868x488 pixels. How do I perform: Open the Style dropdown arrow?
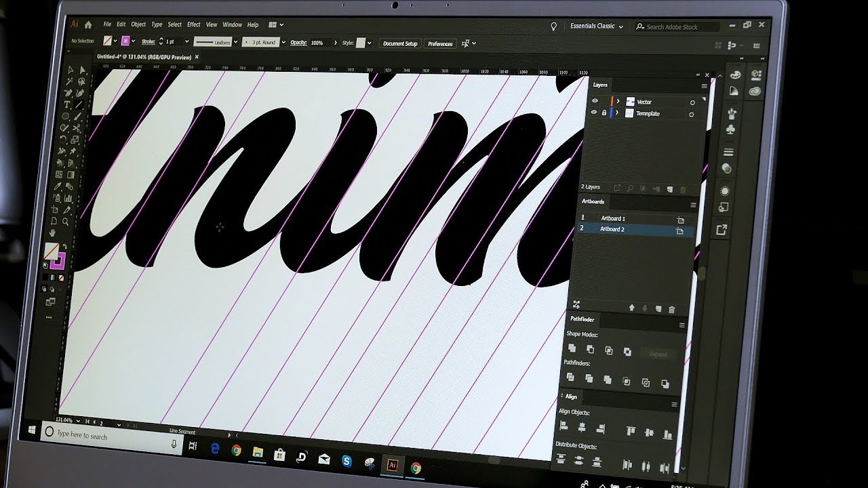coord(369,43)
